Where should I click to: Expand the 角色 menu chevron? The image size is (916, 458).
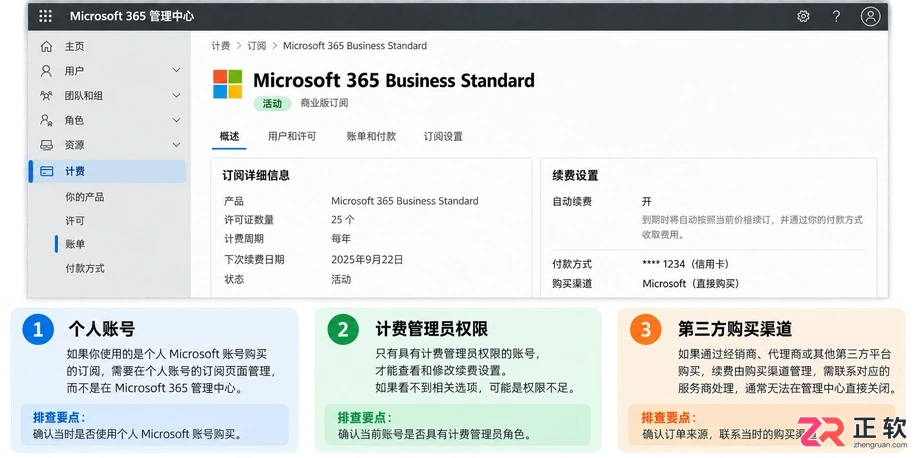coord(176,120)
